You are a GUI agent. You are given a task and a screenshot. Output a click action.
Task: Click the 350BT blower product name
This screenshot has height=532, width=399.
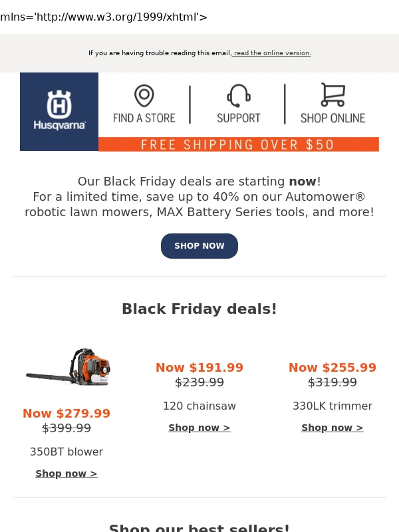point(66,452)
